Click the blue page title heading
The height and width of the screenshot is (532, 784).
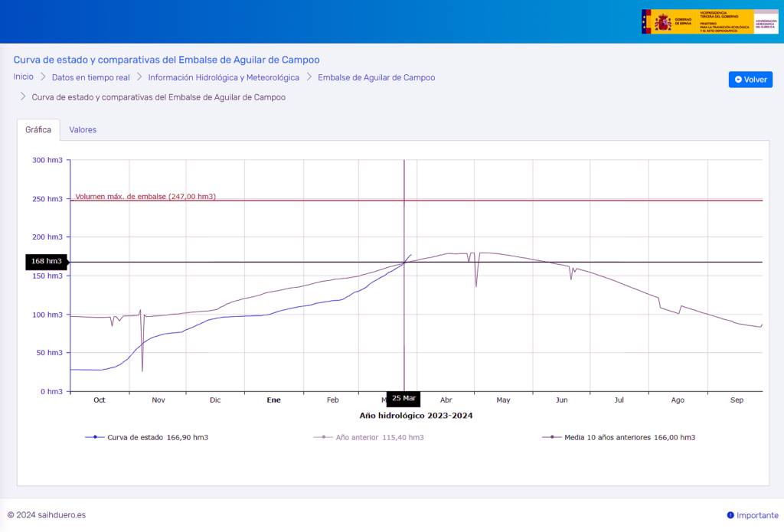click(166, 60)
